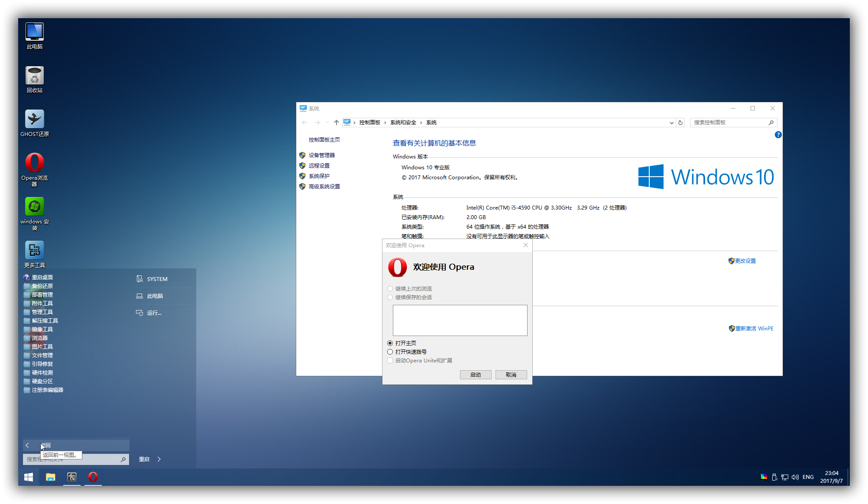Click 重启桌面 in start menu
The height and width of the screenshot is (504, 868).
pos(39,277)
